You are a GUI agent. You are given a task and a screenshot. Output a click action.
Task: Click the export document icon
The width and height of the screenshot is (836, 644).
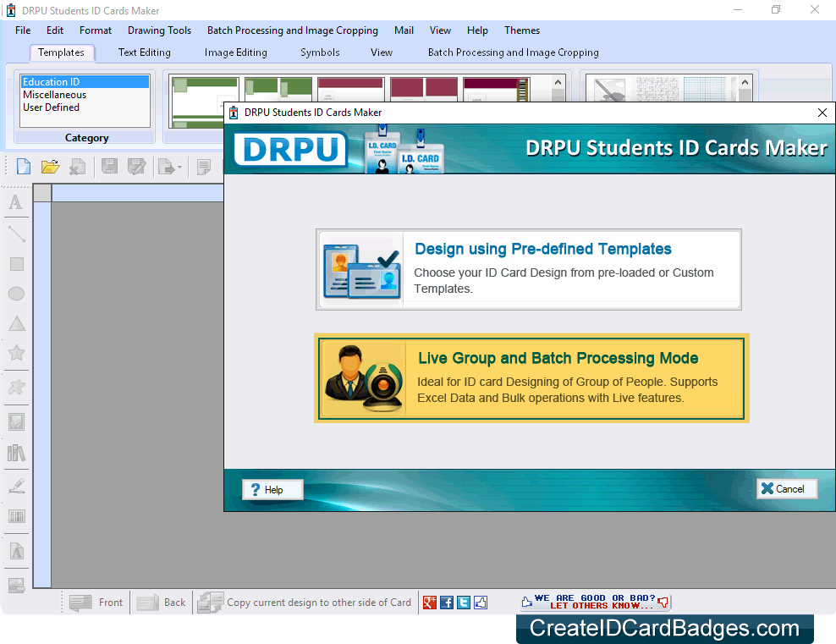(167, 167)
